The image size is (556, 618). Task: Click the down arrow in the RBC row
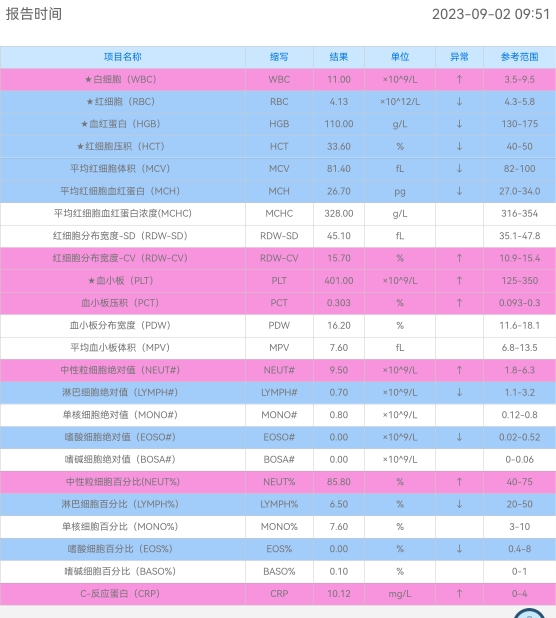tap(459, 102)
